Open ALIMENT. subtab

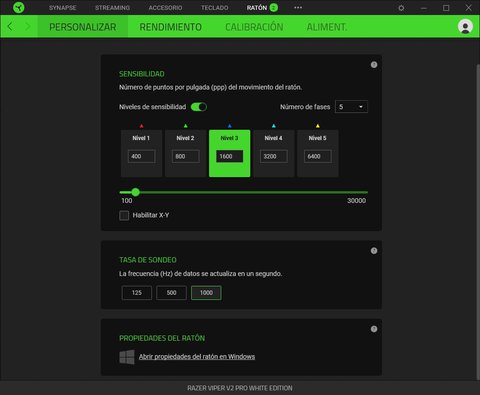(327, 27)
